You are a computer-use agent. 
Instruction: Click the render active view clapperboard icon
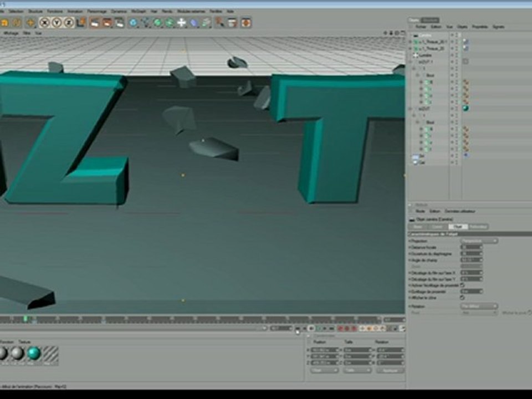[x=95, y=23]
